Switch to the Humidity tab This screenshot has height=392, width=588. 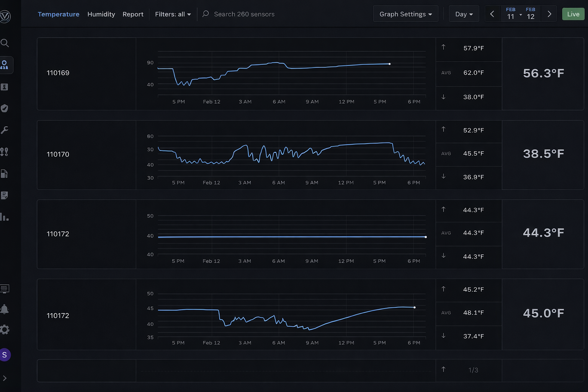pyautogui.click(x=101, y=14)
